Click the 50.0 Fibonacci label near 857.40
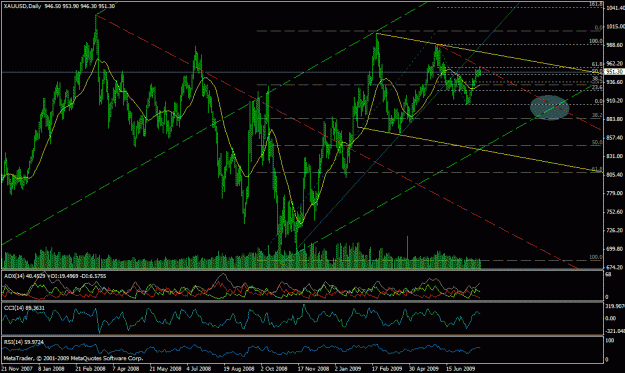The width and height of the screenshot is (625, 373). (597, 142)
